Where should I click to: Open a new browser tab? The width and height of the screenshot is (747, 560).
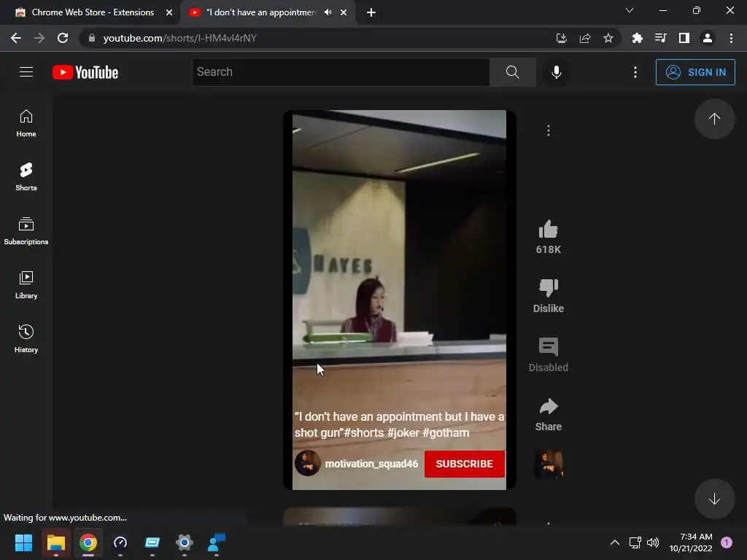pyautogui.click(x=371, y=12)
